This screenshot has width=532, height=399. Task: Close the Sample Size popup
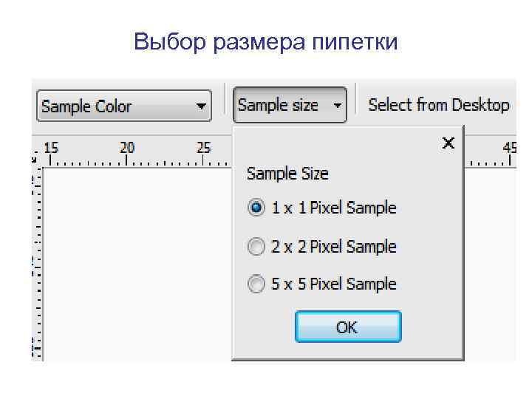[x=448, y=143]
